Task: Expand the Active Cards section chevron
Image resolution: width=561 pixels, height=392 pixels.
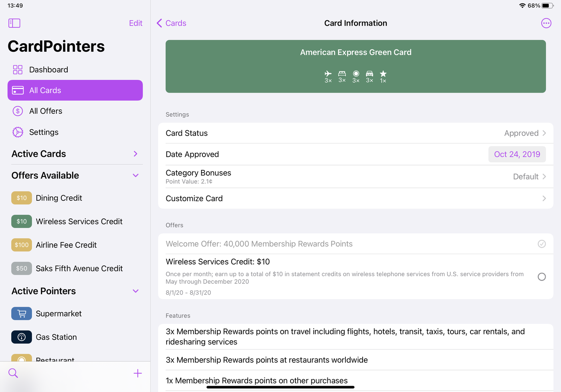Action: click(135, 154)
